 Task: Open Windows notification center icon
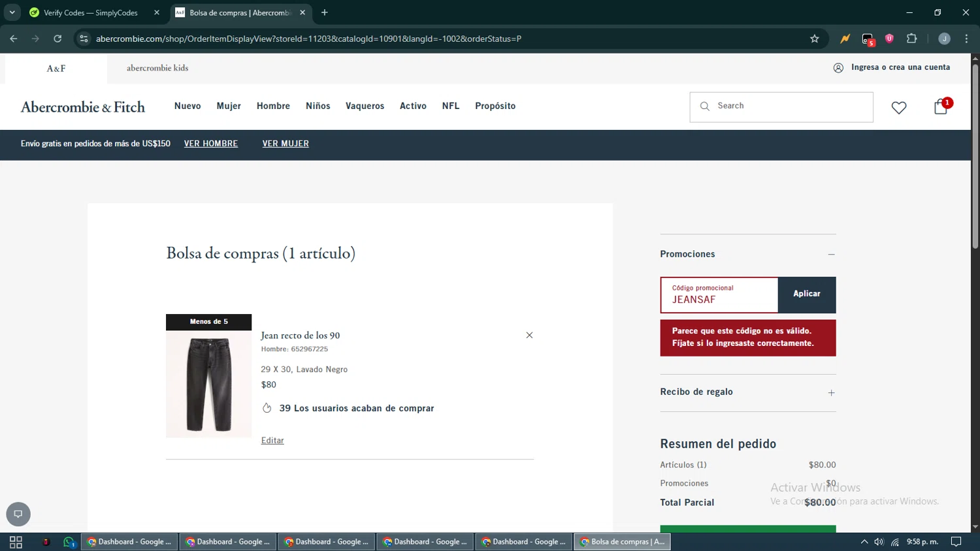click(956, 542)
